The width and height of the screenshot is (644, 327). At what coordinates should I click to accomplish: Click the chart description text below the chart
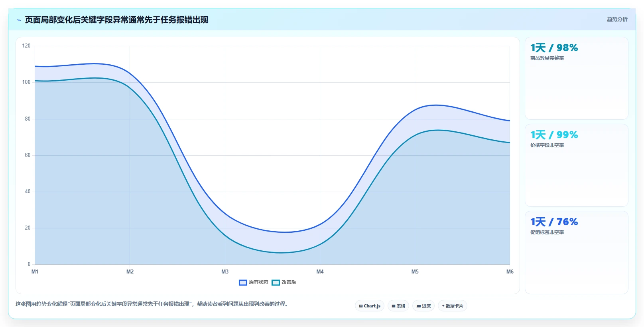coord(152,304)
